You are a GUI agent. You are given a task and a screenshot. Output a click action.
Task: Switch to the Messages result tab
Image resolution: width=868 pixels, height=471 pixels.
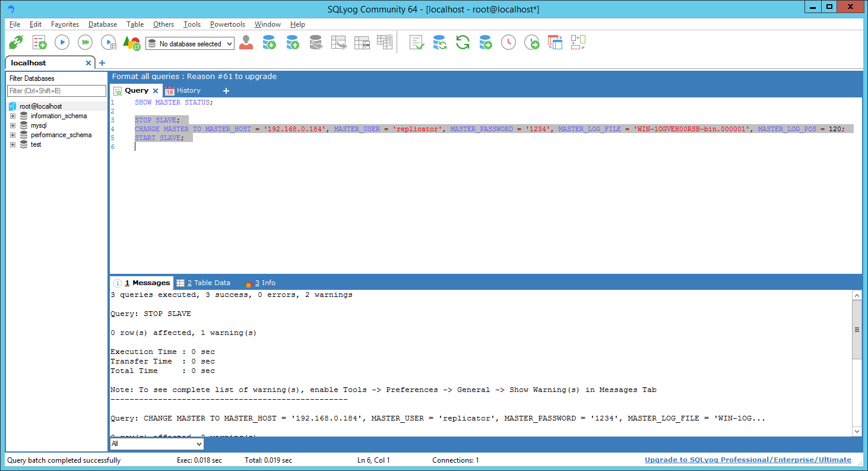tap(142, 283)
